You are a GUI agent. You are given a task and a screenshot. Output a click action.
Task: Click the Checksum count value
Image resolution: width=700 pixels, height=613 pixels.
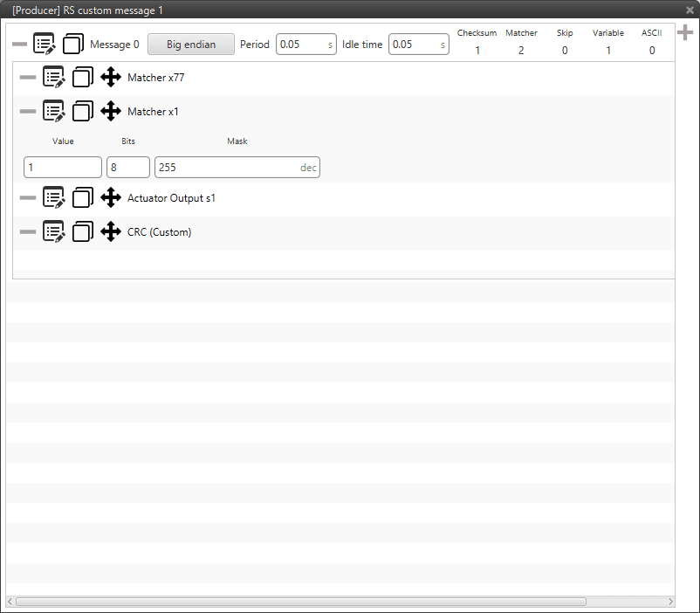477,51
